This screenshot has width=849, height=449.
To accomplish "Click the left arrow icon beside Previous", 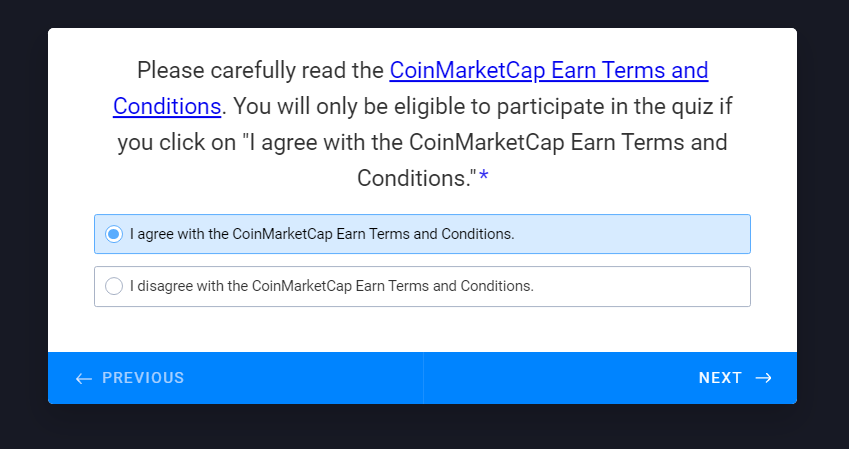I will tap(84, 378).
